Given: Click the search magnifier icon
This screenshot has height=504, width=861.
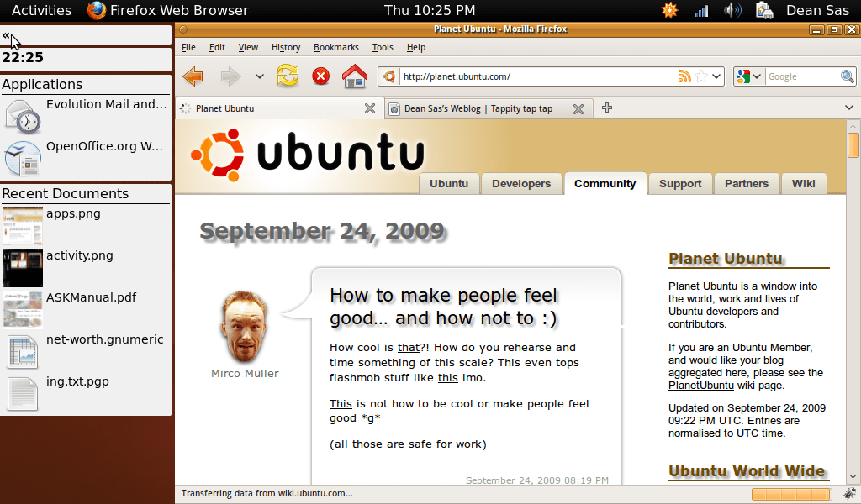Looking at the screenshot, I should click(x=848, y=76).
